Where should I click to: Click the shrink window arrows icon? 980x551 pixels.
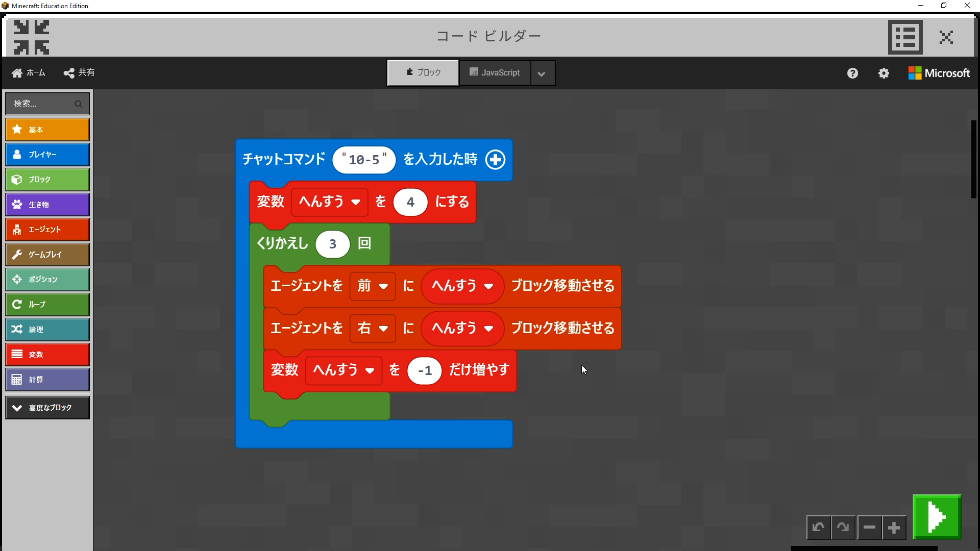pos(32,37)
